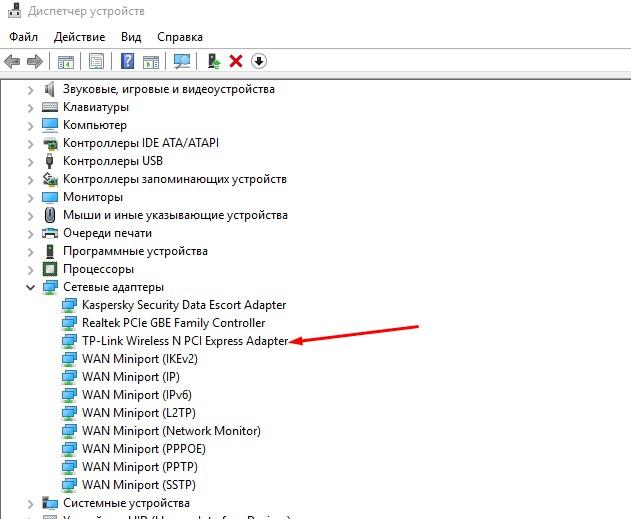The image size is (631, 519).
Task: Click the monitor icon beside Компьютер
Action: click(50, 125)
